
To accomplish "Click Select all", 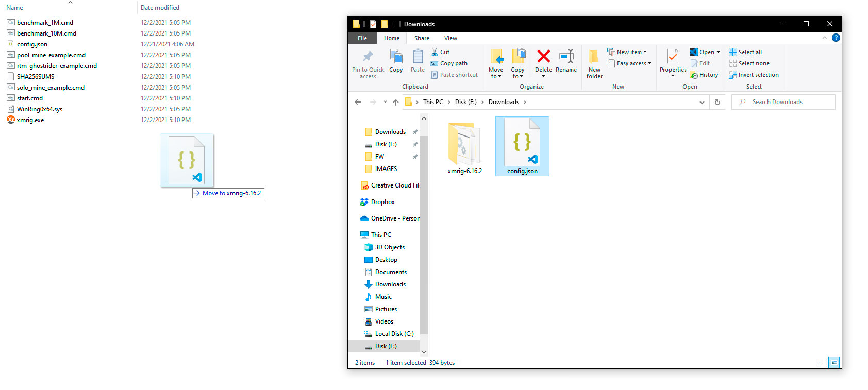I will click(745, 52).
